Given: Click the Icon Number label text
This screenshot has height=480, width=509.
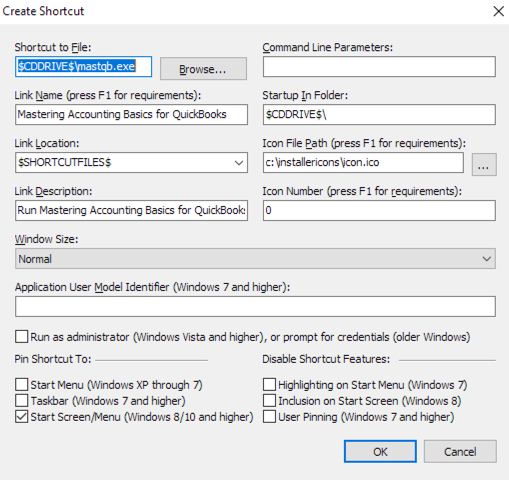Looking at the screenshot, I should click(362, 191).
